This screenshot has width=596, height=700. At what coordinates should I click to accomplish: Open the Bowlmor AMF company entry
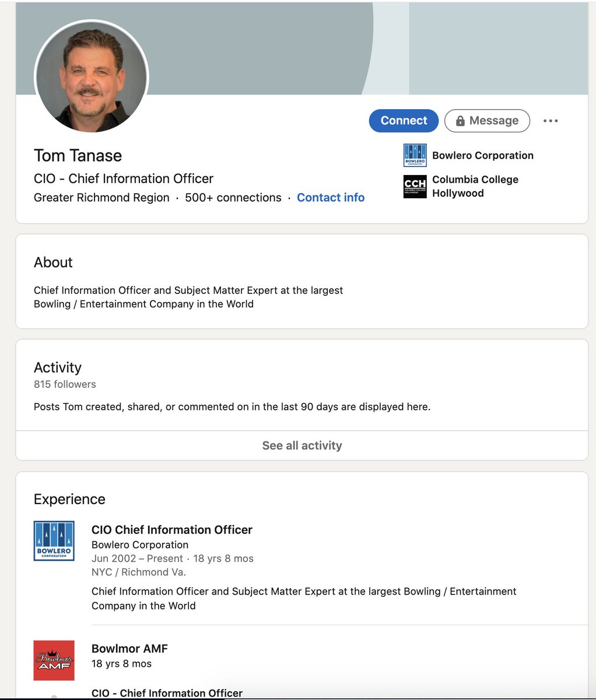point(129,649)
